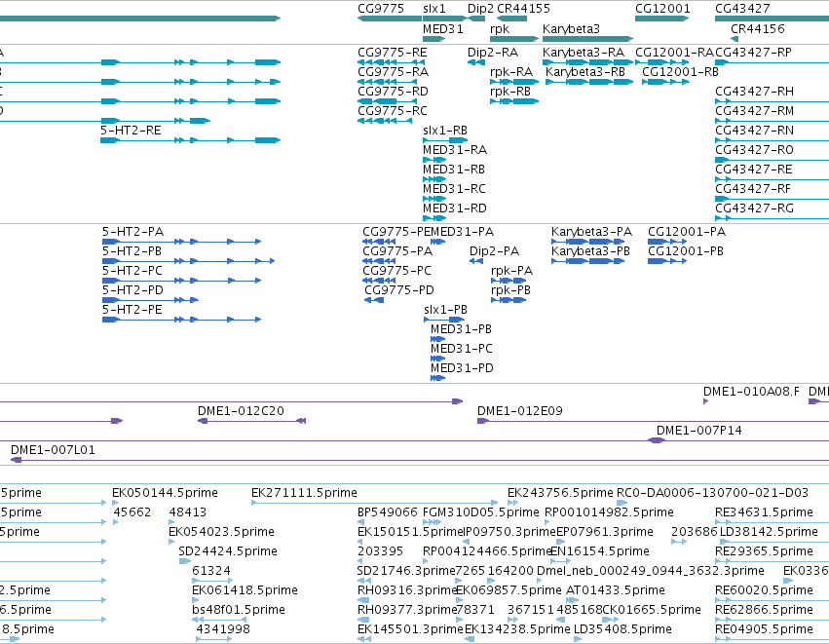Screen dimensions: 829x644
Task: Select the DME1-012E09 clone feature
Action: 653,421
